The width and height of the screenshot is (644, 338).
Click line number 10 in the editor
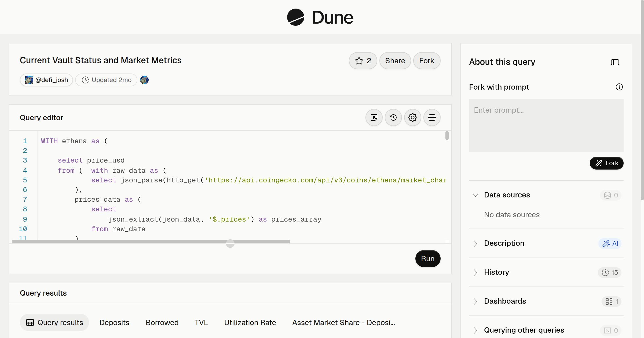(23, 229)
